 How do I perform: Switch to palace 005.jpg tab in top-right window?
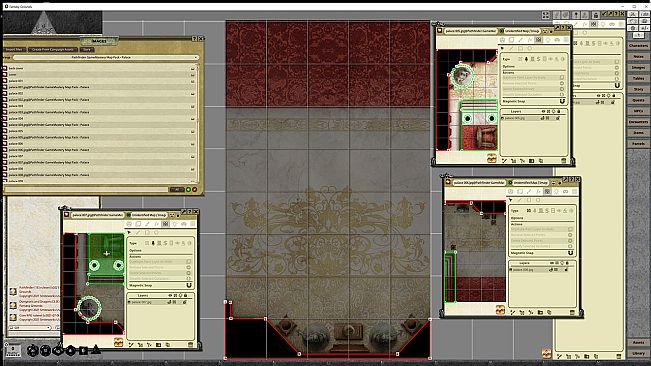pos(470,31)
